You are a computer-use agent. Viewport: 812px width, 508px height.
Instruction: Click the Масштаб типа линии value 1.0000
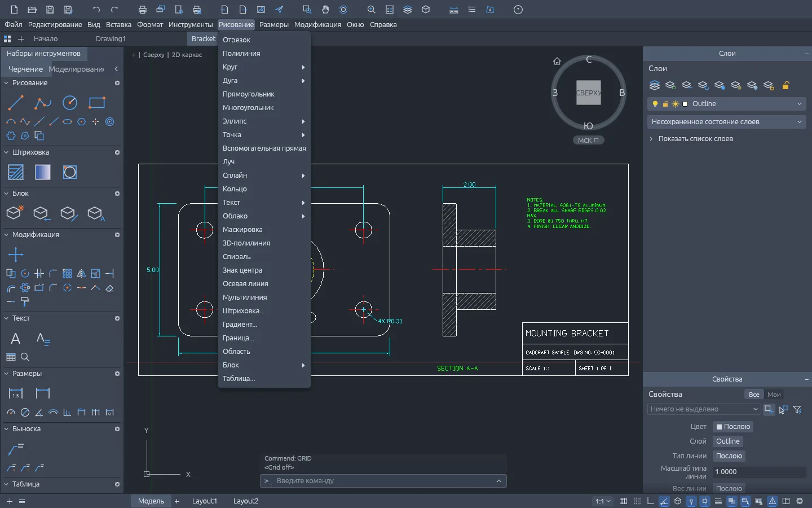click(x=760, y=472)
